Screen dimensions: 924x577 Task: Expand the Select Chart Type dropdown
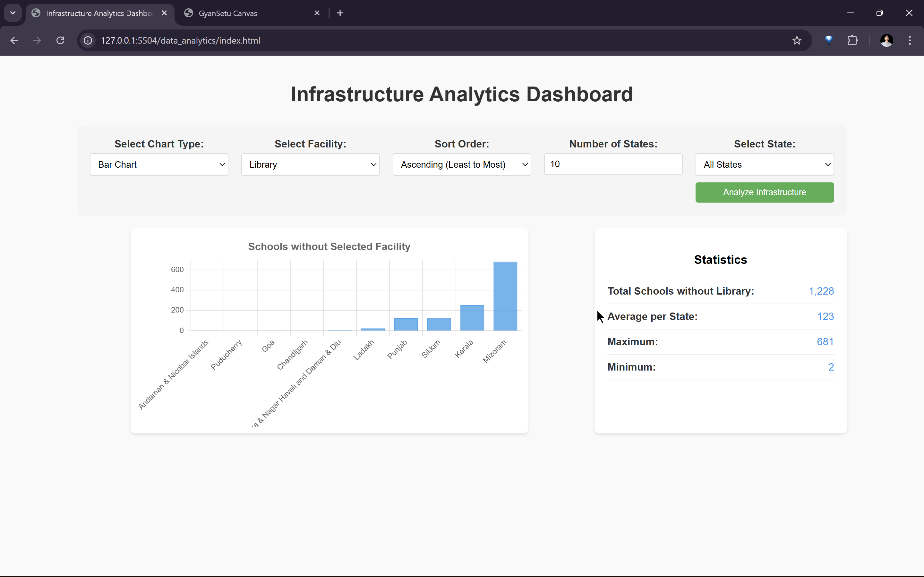tap(159, 164)
